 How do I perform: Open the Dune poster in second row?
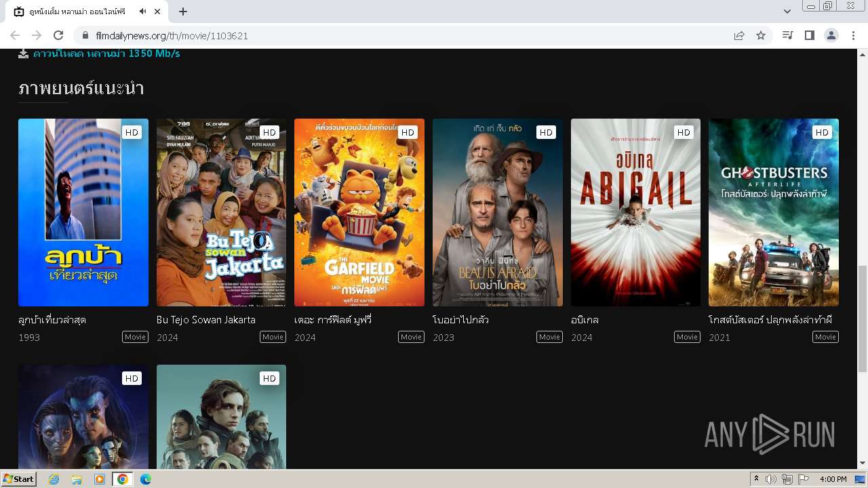(x=221, y=417)
